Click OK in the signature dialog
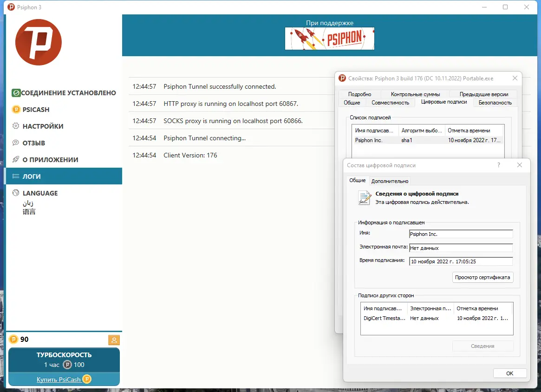Screen dimensions: 541x392 point(509,373)
